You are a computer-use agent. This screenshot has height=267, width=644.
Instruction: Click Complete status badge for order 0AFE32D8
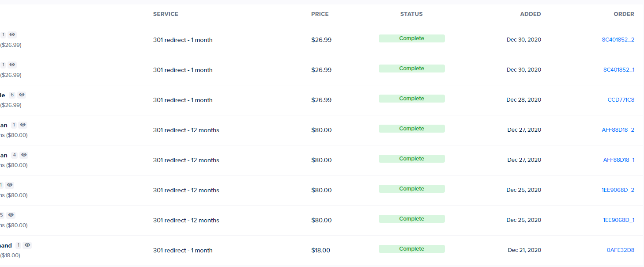pyautogui.click(x=412, y=249)
